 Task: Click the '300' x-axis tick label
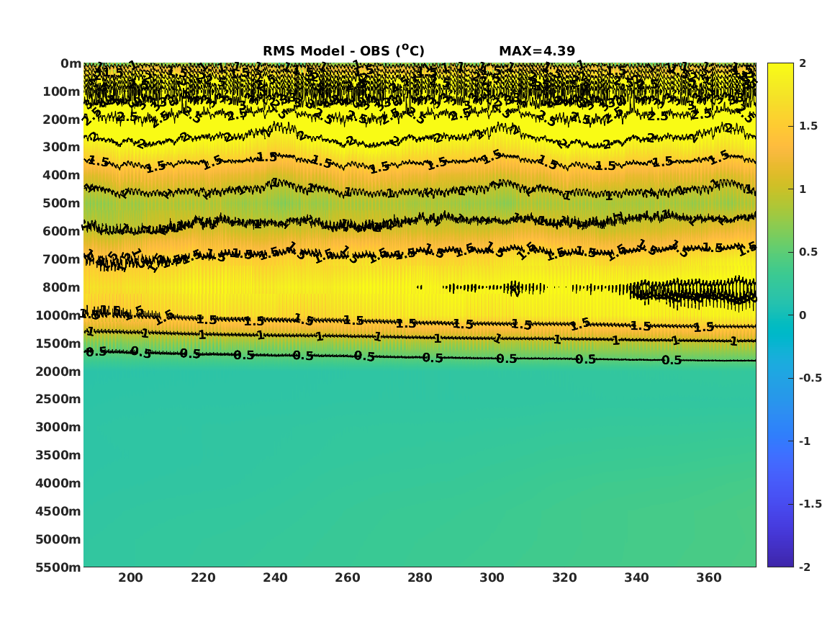tap(492, 577)
